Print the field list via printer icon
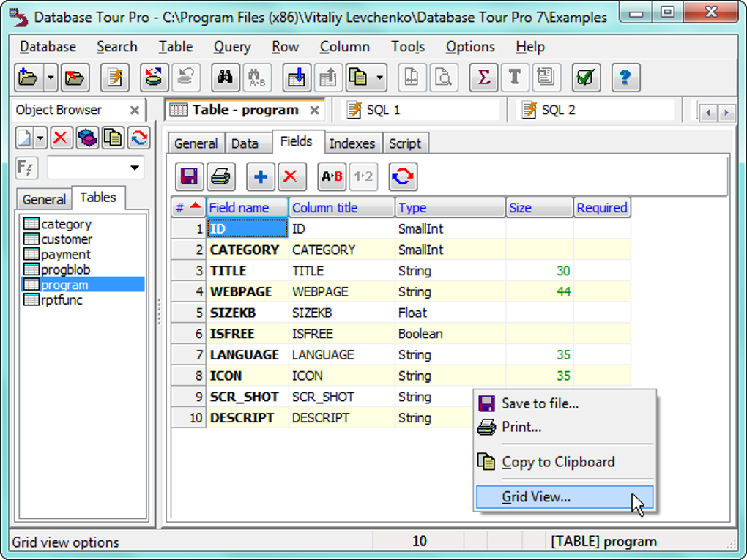This screenshot has height=560, width=747. pyautogui.click(x=221, y=176)
